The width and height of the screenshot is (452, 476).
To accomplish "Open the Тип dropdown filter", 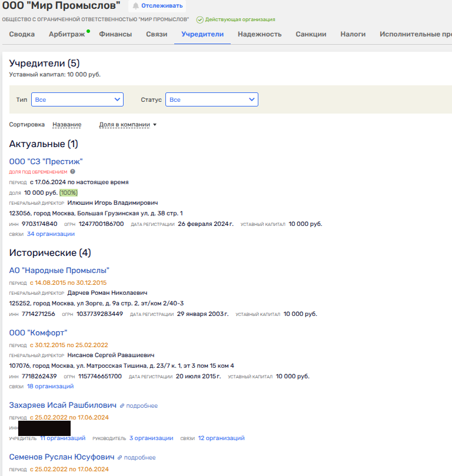I will (x=77, y=100).
